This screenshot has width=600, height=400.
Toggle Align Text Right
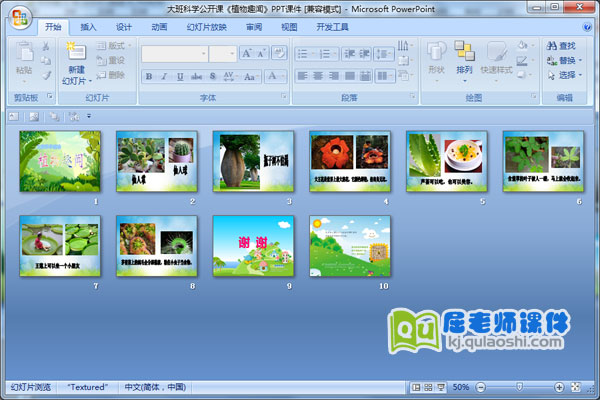point(334,76)
